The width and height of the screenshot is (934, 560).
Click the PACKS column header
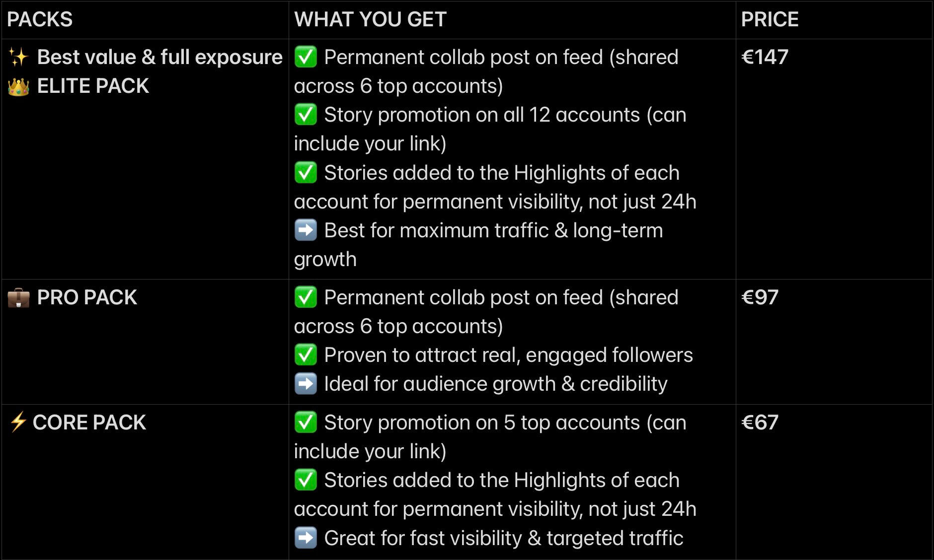pyautogui.click(x=40, y=20)
